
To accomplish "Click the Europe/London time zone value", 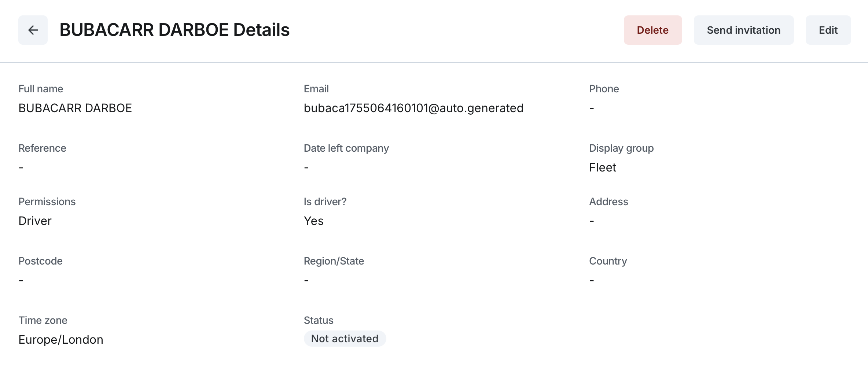I will click(61, 340).
